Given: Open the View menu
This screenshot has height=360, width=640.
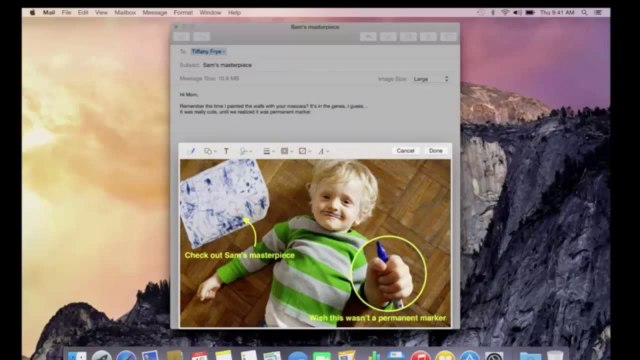Looking at the screenshot, I should point(101,13).
